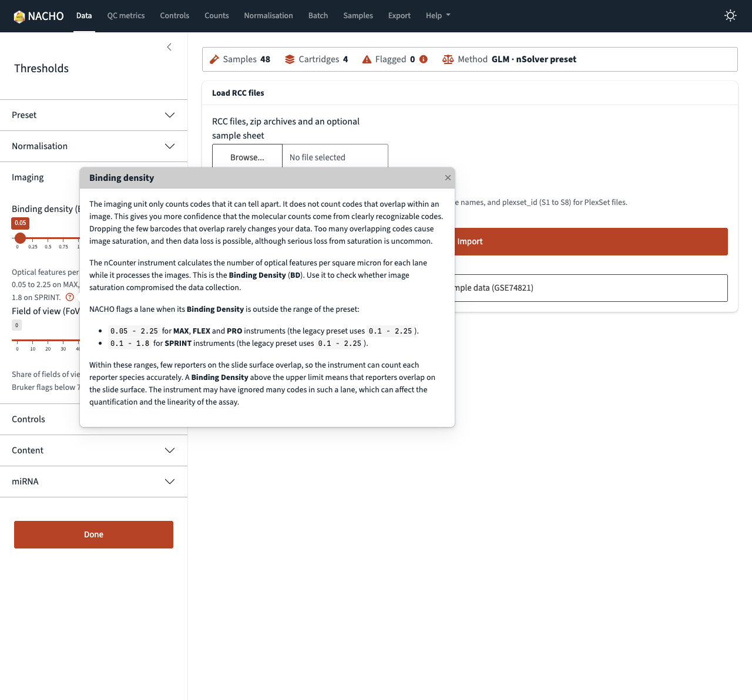Open the Counts tab
The image size is (752, 700).
216,16
